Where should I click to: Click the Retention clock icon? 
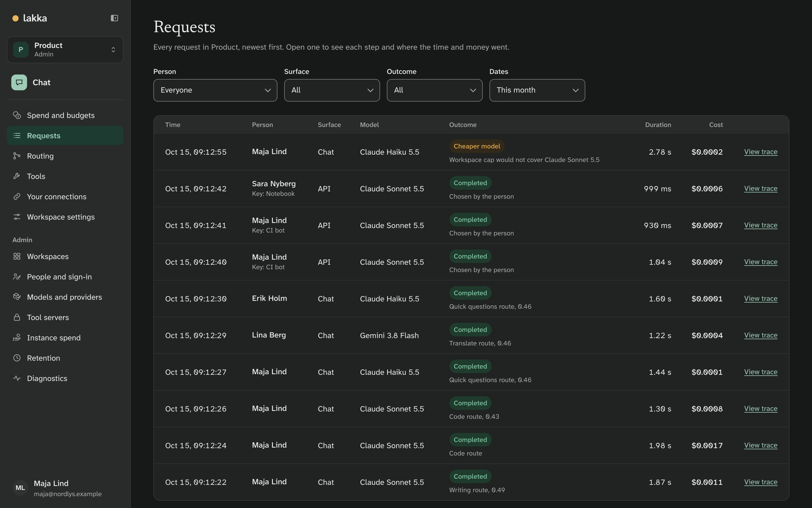coord(17,358)
